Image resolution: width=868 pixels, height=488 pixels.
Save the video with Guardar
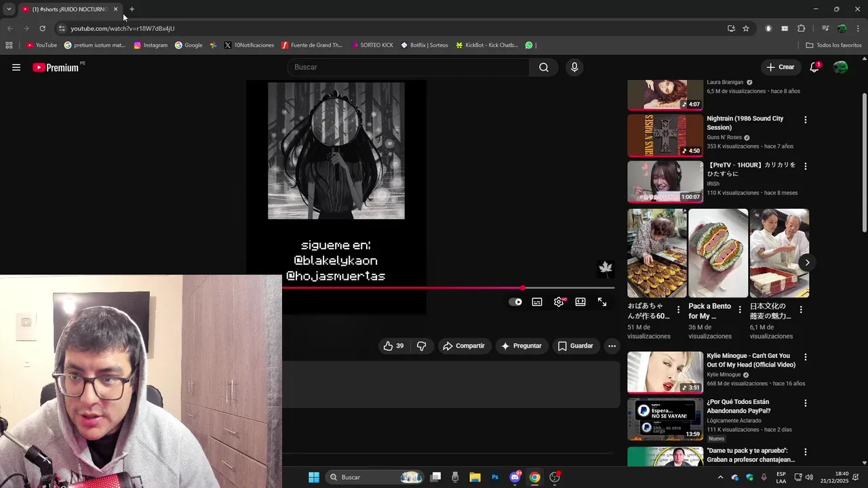(x=576, y=346)
